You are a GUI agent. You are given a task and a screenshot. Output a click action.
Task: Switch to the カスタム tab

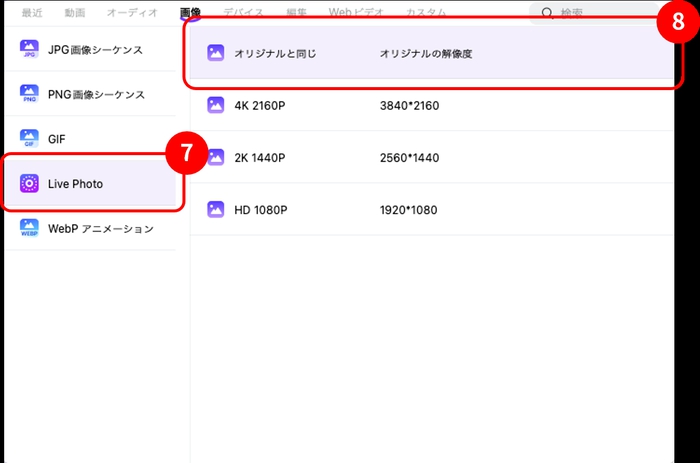pyautogui.click(x=426, y=13)
